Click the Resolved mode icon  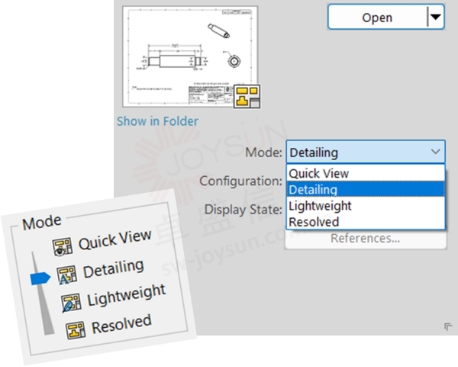(76, 330)
